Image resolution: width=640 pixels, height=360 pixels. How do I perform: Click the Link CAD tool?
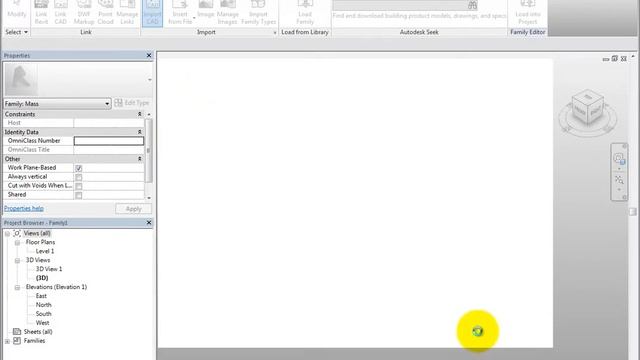[x=60, y=13]
